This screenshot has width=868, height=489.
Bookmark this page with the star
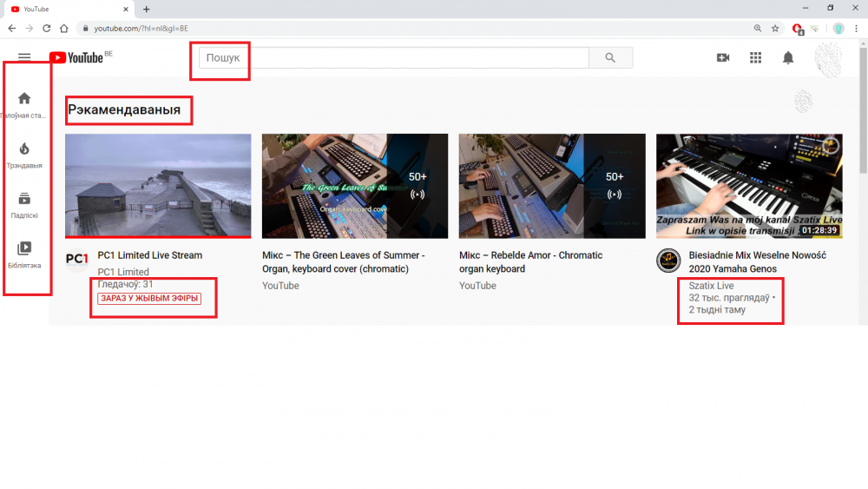(775, 29)
